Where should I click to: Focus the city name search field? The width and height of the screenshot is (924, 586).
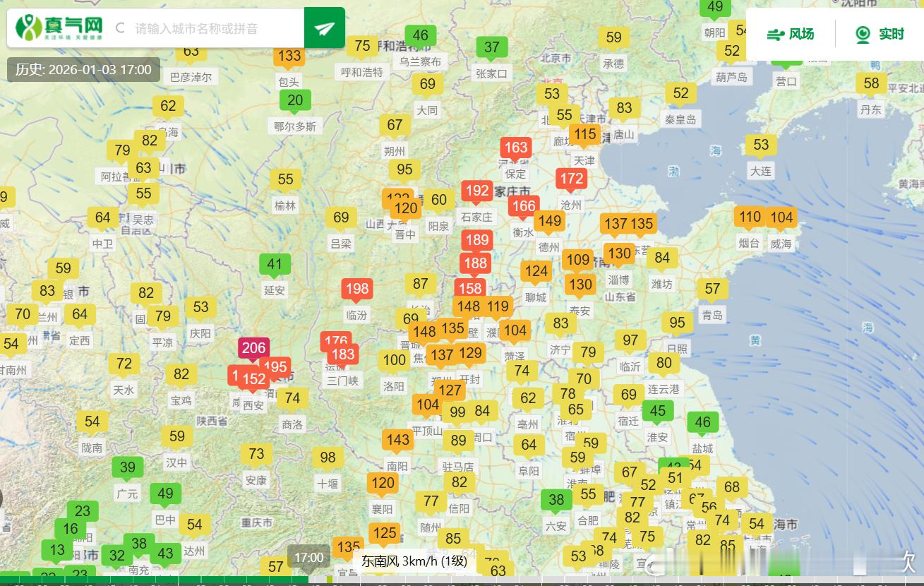212,28
